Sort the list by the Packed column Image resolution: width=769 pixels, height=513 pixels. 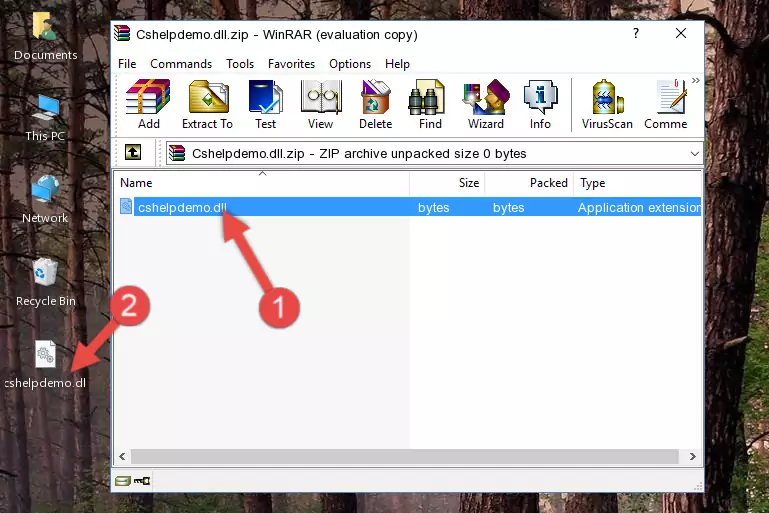pos(529,183)
